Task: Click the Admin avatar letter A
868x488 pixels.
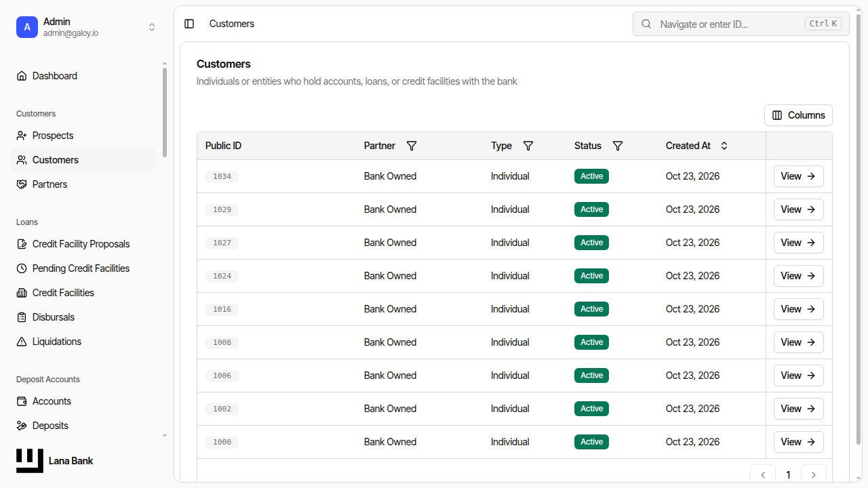Action: (x=27, y=27)
